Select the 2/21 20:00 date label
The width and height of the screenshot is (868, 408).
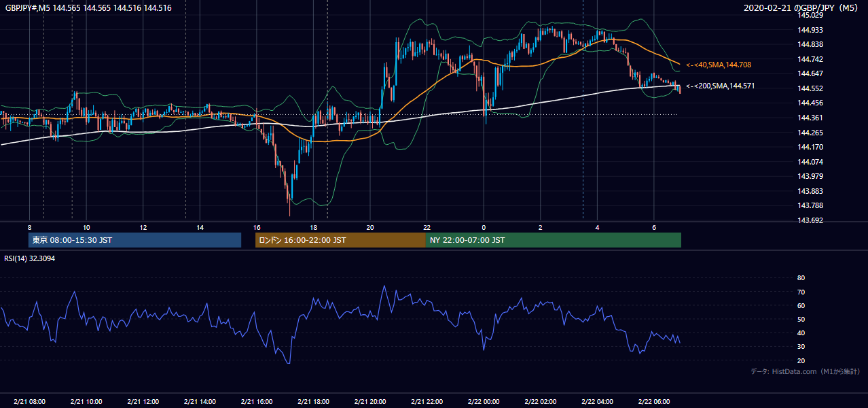pos(370,401)
